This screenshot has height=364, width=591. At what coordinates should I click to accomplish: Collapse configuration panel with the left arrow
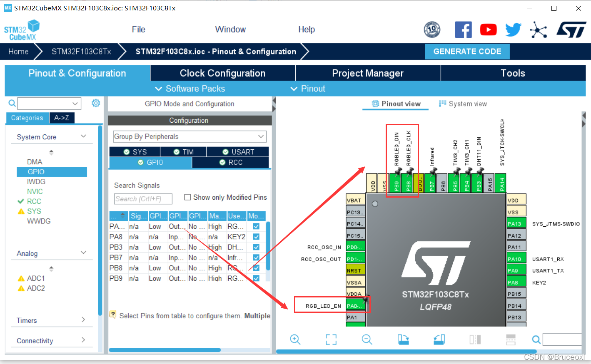pos(274,101)
